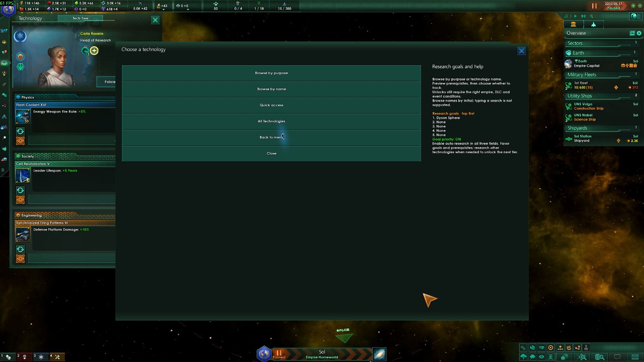Select the 1st Fleet in outliner
Image resolution: width=644 pixels, height=362 pixels.
point(601,85)
